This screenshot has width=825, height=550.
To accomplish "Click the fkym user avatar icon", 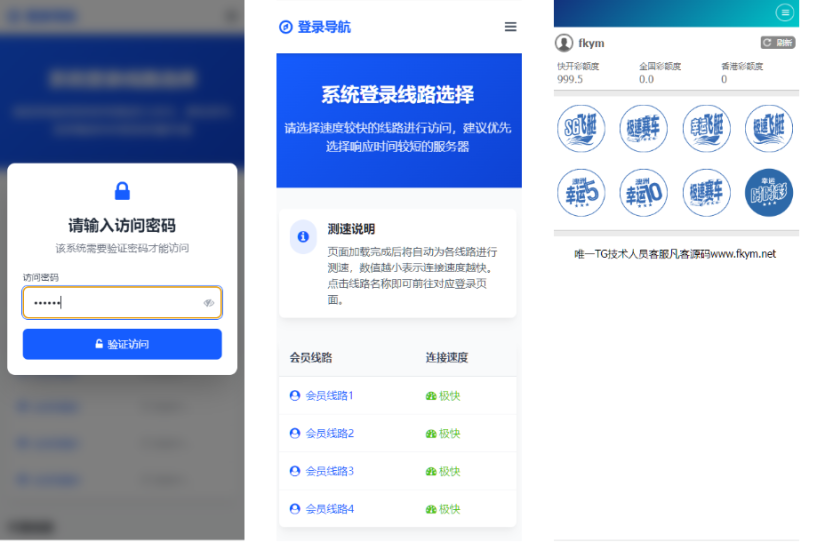I will tap(564, 43).
